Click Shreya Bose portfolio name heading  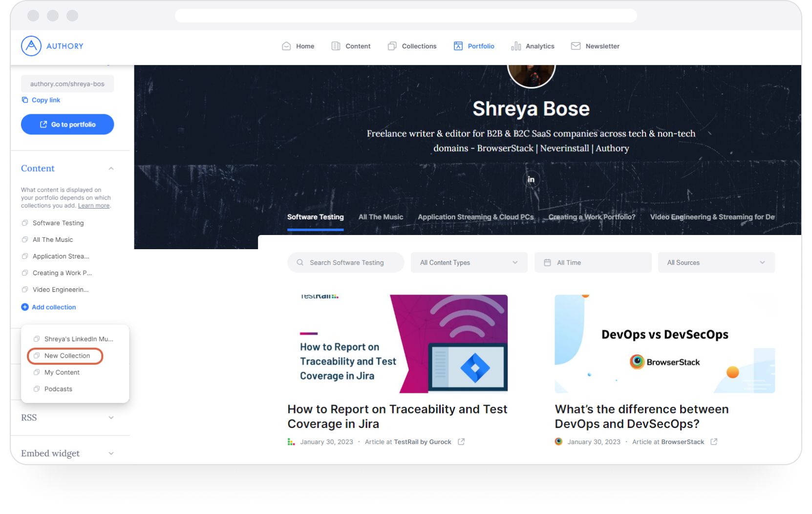531,108
